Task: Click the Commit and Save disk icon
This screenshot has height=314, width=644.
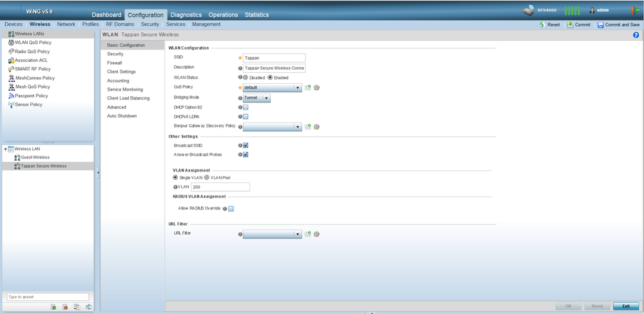Action: 601,25
